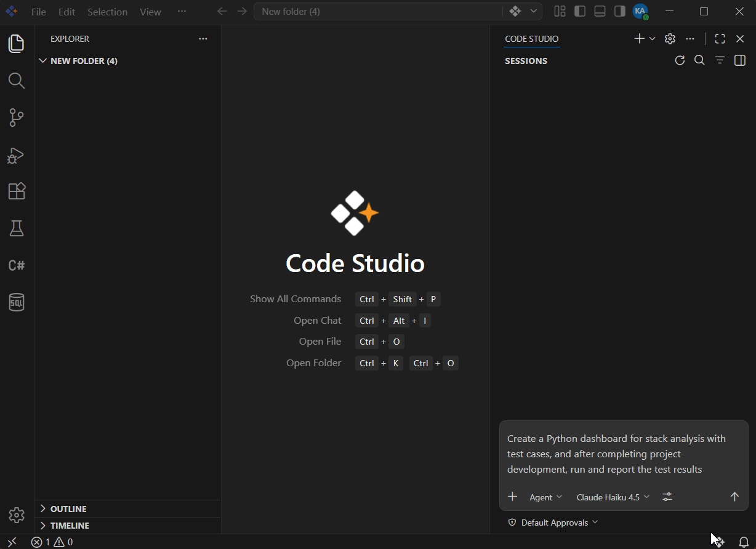Open the View menu
The width and height of the screenshot is (756, 549).
point(150,12)
